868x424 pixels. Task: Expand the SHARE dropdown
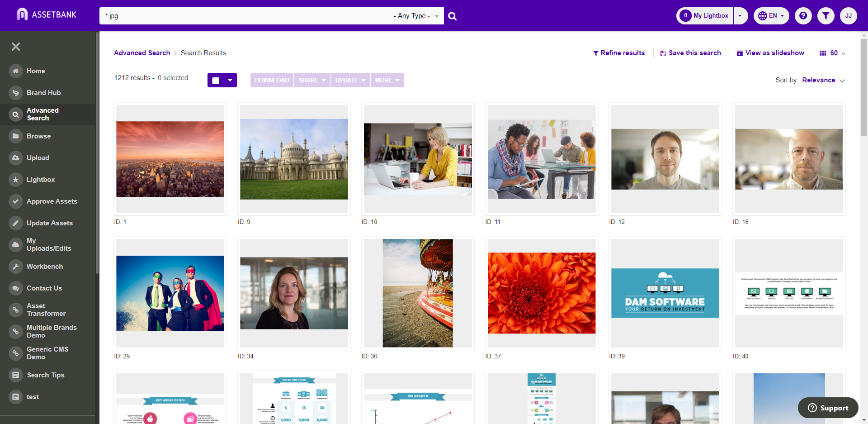point(312,80)
